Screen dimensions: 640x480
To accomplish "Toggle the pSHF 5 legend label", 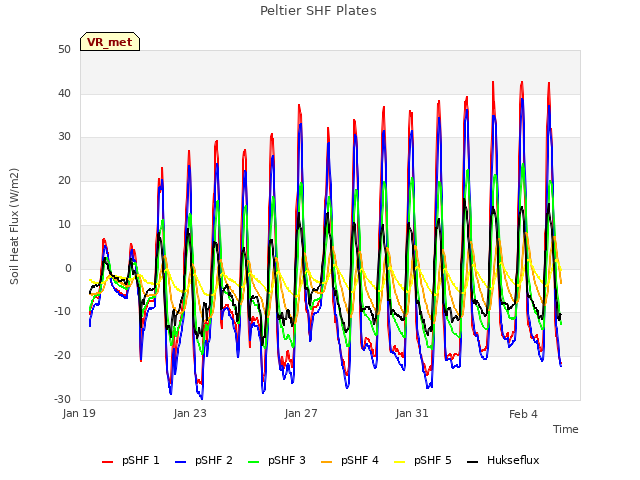I will point(433,460).
